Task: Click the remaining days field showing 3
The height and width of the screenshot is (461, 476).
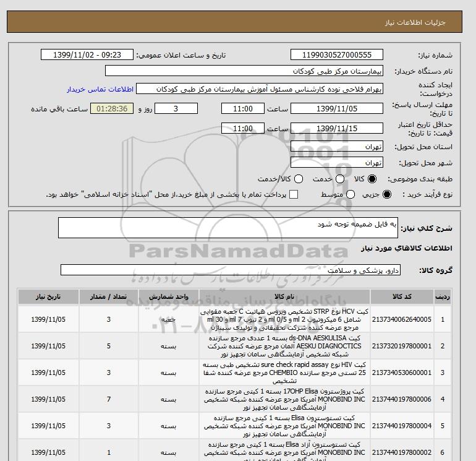Action: 176,108
